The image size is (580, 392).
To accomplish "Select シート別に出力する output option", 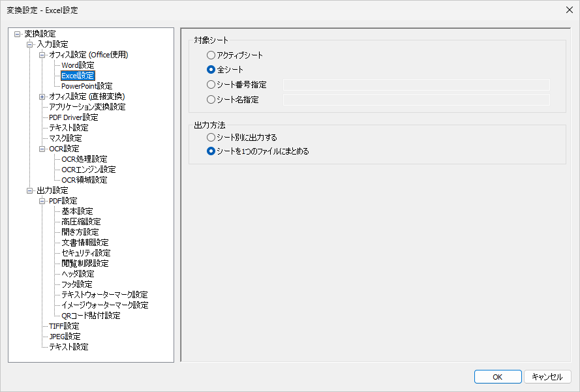I will (x=211, y=138).
